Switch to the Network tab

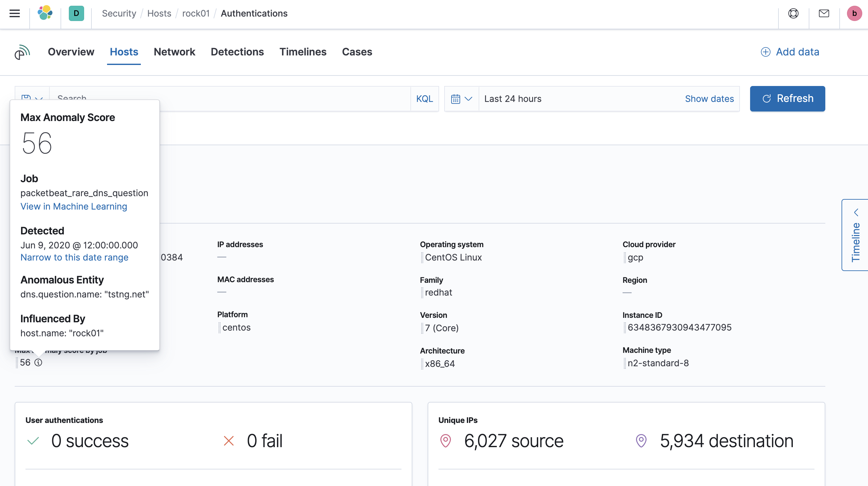point(175,52)
